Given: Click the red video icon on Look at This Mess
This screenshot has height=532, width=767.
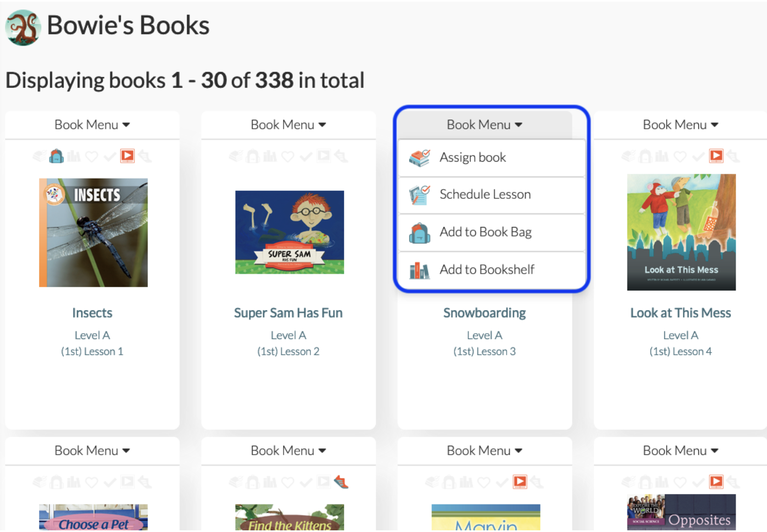Looking at the screenshot, I should (x=716, y=156).
